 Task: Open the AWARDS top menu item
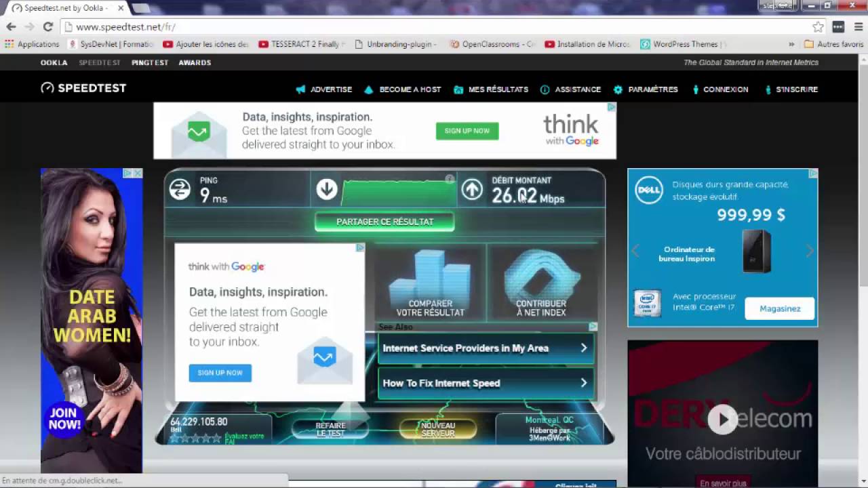coord(195,62)
